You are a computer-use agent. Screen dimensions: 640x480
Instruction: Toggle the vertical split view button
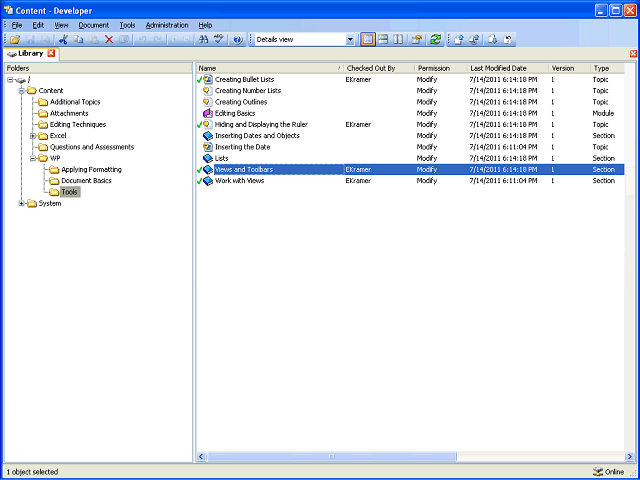[x=398, y=40]
